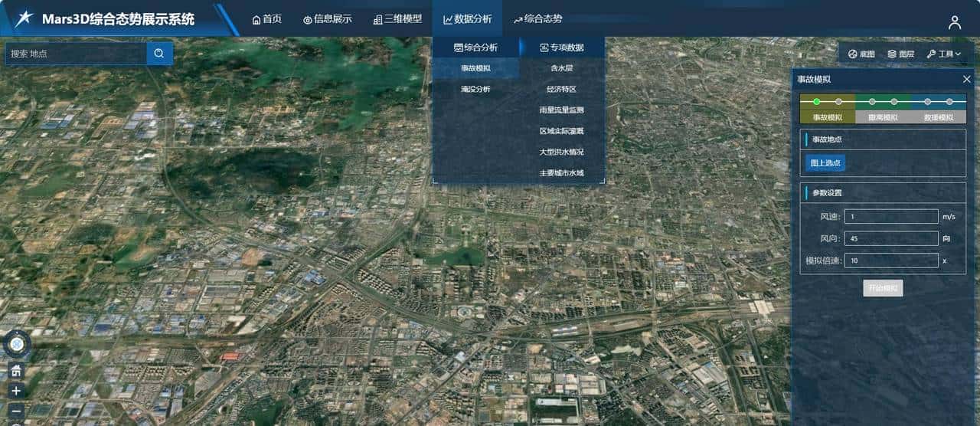Screen dimensions: 980x426
Task: Zoom out with the minus icon
Action: 16,411
